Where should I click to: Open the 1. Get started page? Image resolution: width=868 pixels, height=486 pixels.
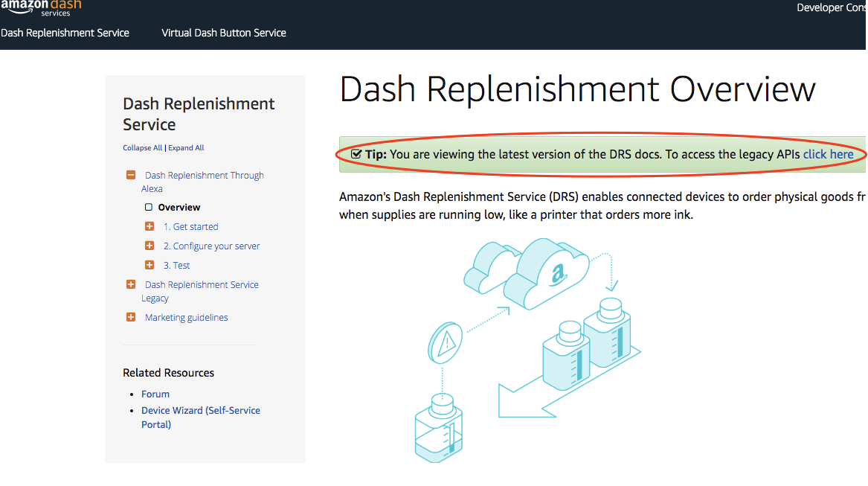190,227
